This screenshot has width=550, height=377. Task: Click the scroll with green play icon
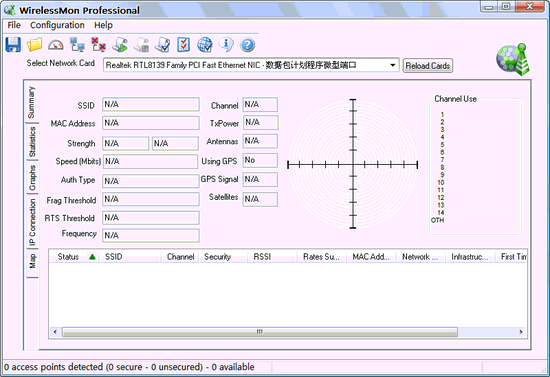point(120,45)
